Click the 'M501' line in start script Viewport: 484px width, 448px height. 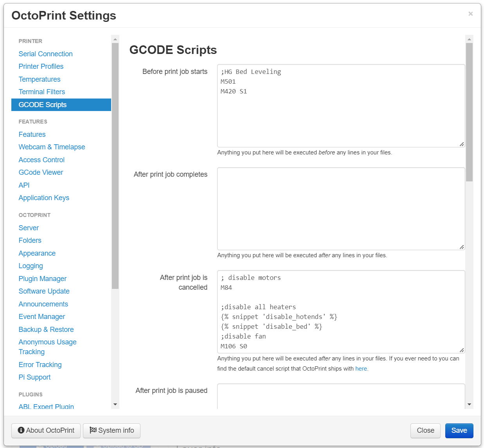pos(228,82)
